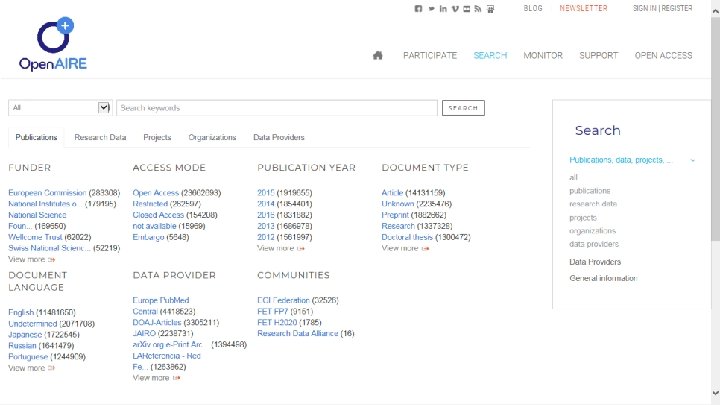Filter by EGI Federation community
The width and height of the screenshot is (720, 405).
coord(283,300)
